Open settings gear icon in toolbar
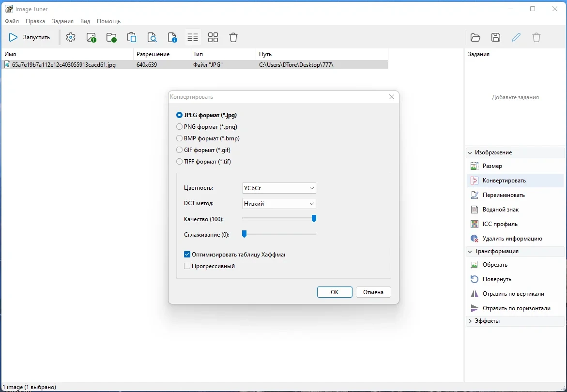This screenshot has height=392, width=567. click(71, 37)
